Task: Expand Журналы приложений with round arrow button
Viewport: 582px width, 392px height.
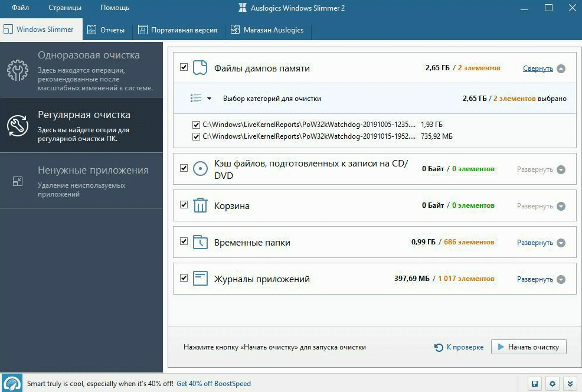Action: 561,279
